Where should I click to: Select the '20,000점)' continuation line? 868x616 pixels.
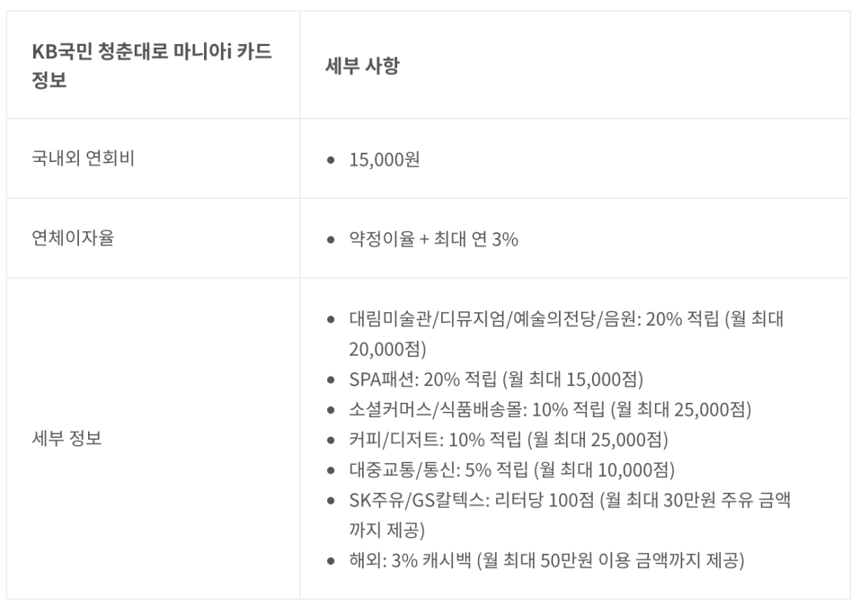[x=387, y=349]
